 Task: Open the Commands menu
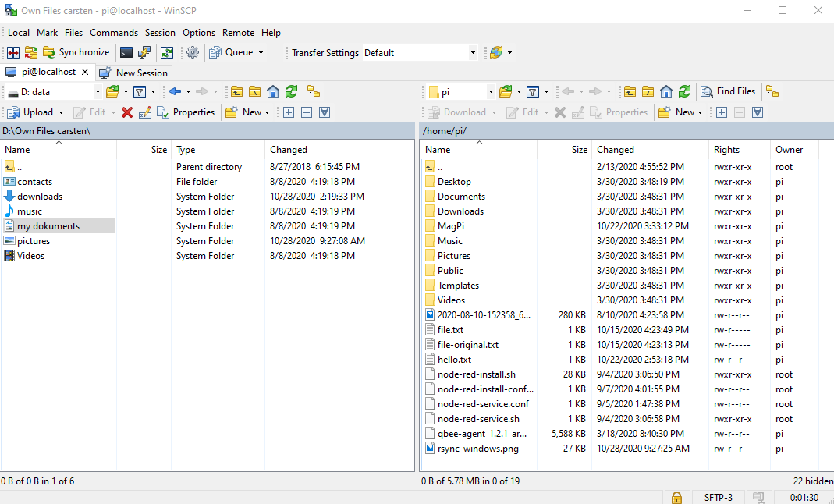(x=113, y=33)
